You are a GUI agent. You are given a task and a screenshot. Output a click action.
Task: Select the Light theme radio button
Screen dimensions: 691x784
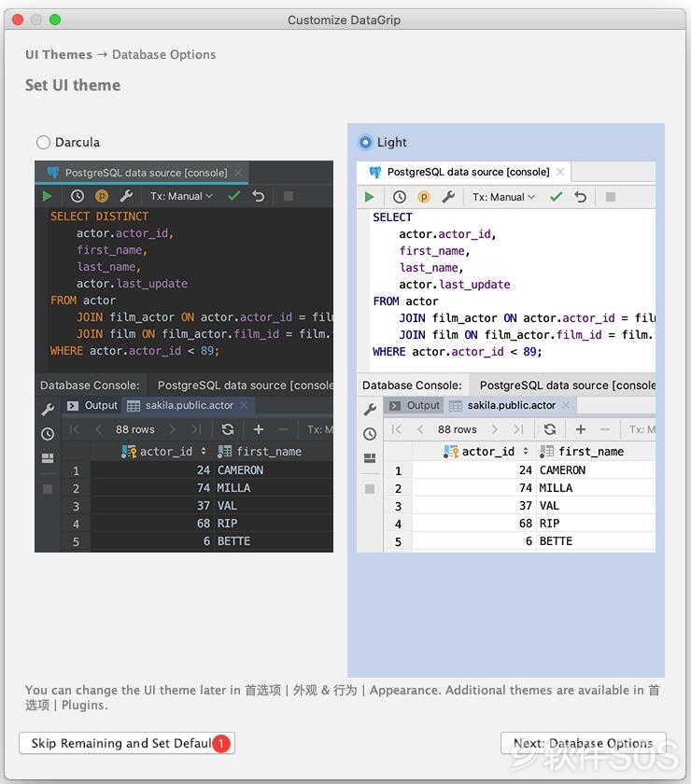(366, 143)
